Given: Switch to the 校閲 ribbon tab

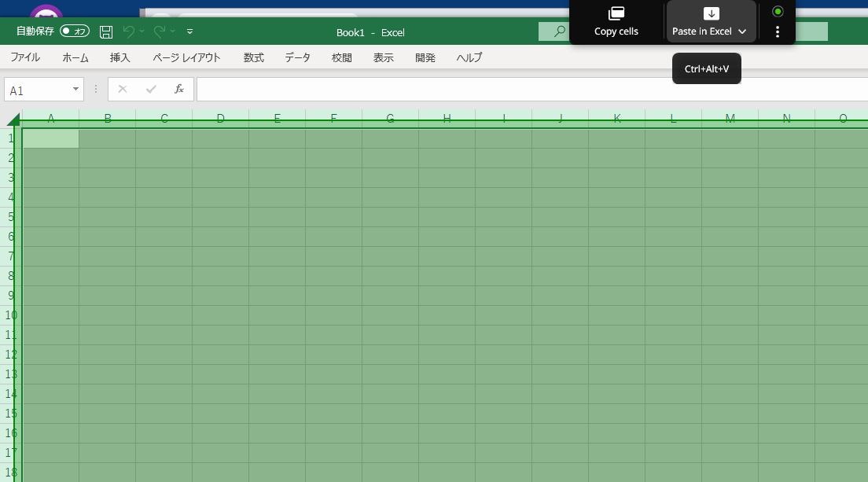Looking at the screenshot, I should point(341,57).
